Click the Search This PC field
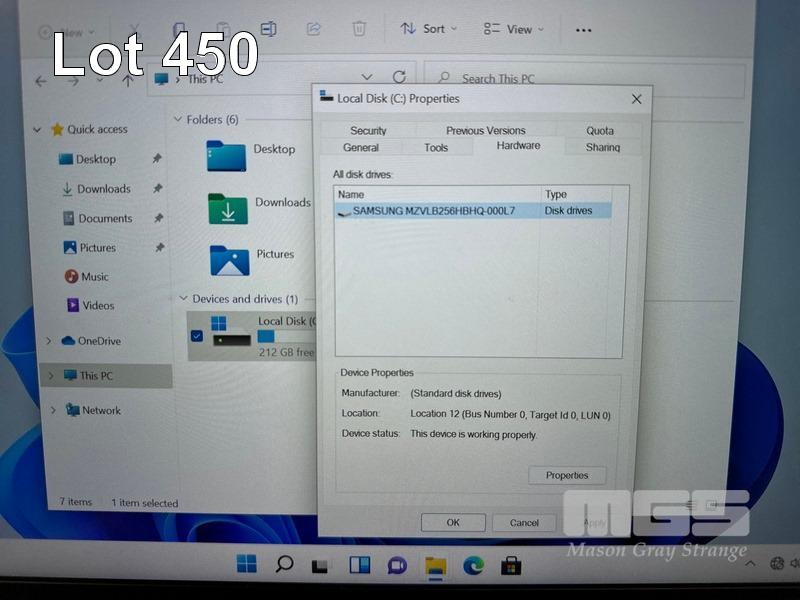Image resolution: width=800 pixels, height=600 pixels. coord(590,79)
